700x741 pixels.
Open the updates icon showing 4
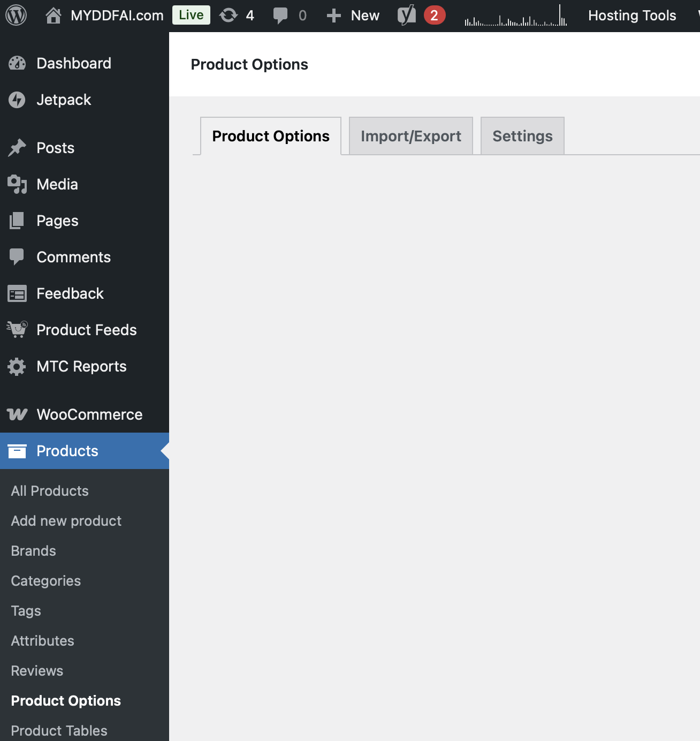click(x=229, y=16)
